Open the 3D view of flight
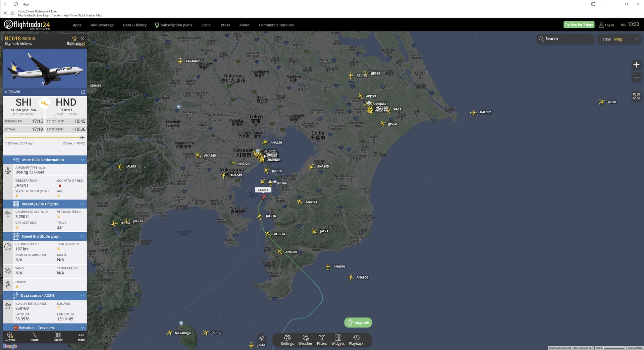The height and width of the screenshot is (350, 644). [10, 337]
